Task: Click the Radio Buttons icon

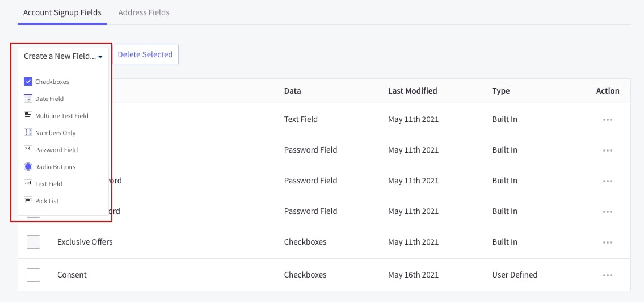Action: 28,167
